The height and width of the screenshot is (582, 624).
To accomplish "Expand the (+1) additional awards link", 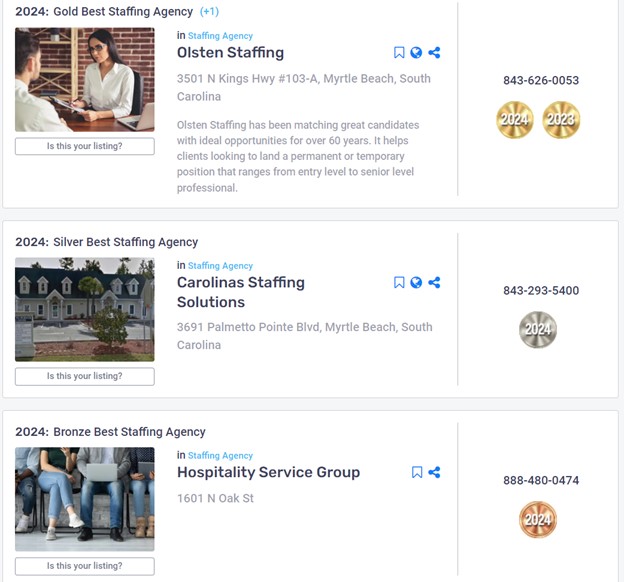I will pos(209,12).
